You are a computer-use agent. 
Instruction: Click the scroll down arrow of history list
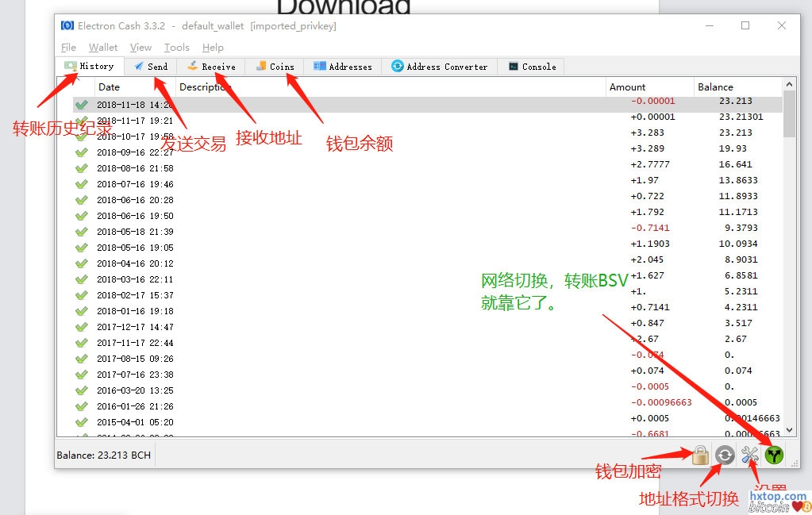click(788, 429)
